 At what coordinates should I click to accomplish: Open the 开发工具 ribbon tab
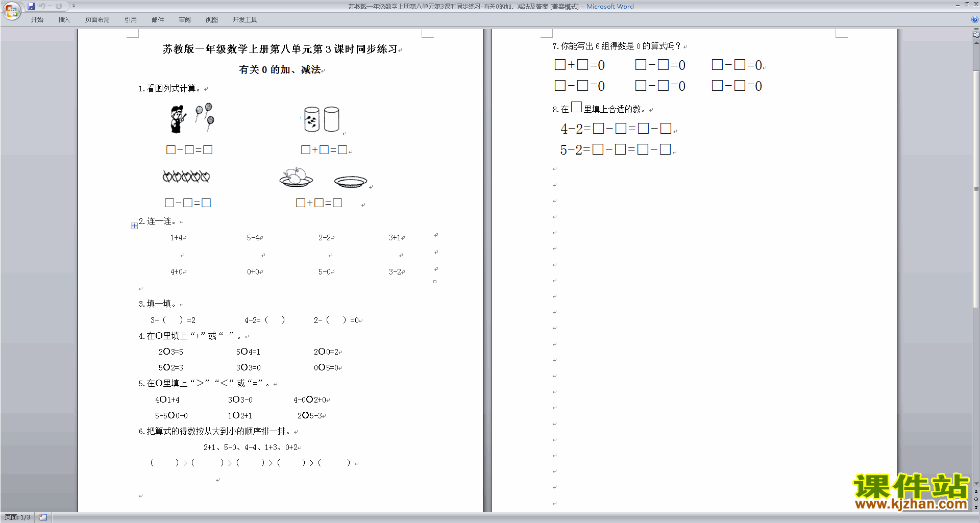coord(244,19)
